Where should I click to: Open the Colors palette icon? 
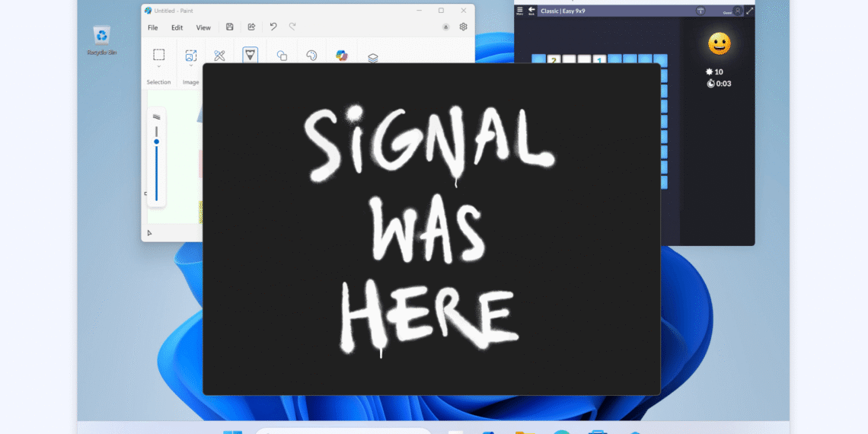(x=311, y=56)
